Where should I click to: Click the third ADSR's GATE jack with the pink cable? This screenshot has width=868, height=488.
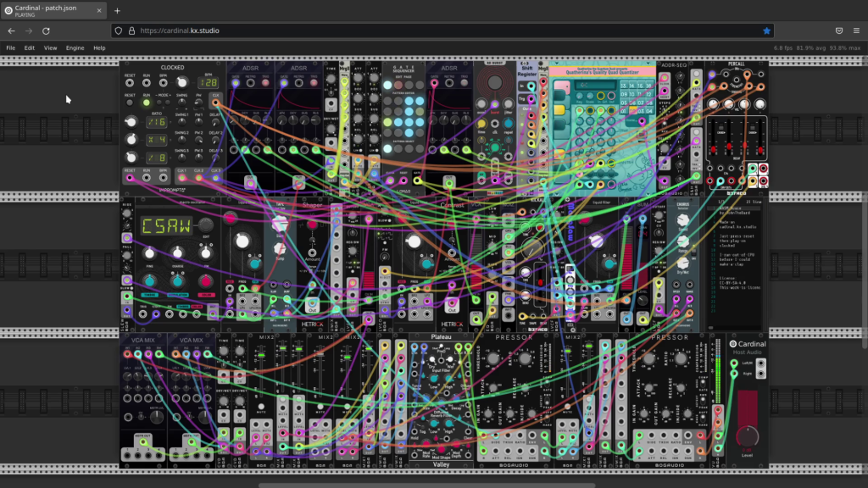[x=435, y=83]
